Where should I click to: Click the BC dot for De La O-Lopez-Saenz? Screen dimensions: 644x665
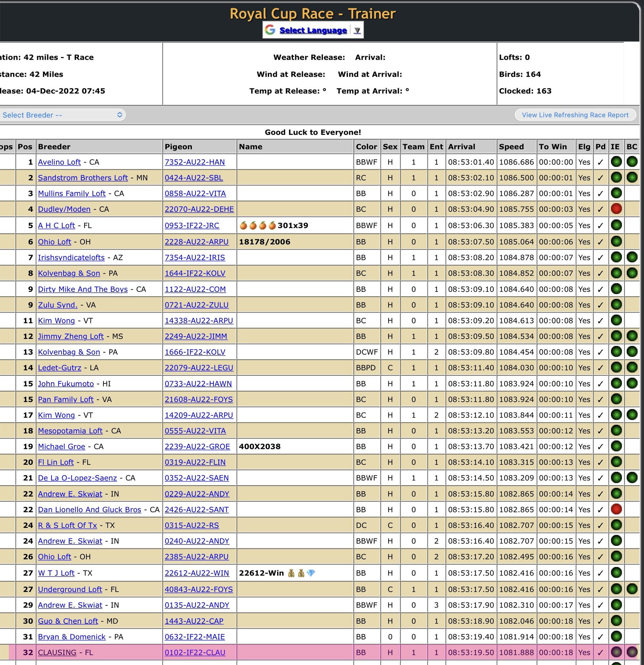[x=632, y=477]
